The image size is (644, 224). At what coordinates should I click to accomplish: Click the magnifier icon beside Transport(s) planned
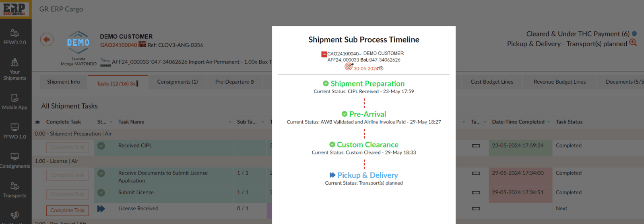[x=633, y=43]
